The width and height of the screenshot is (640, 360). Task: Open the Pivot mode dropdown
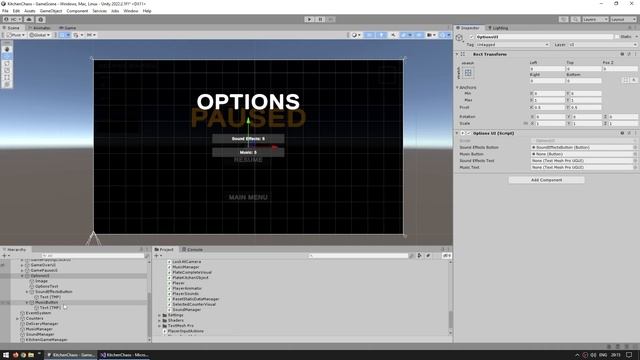(16, 35)
